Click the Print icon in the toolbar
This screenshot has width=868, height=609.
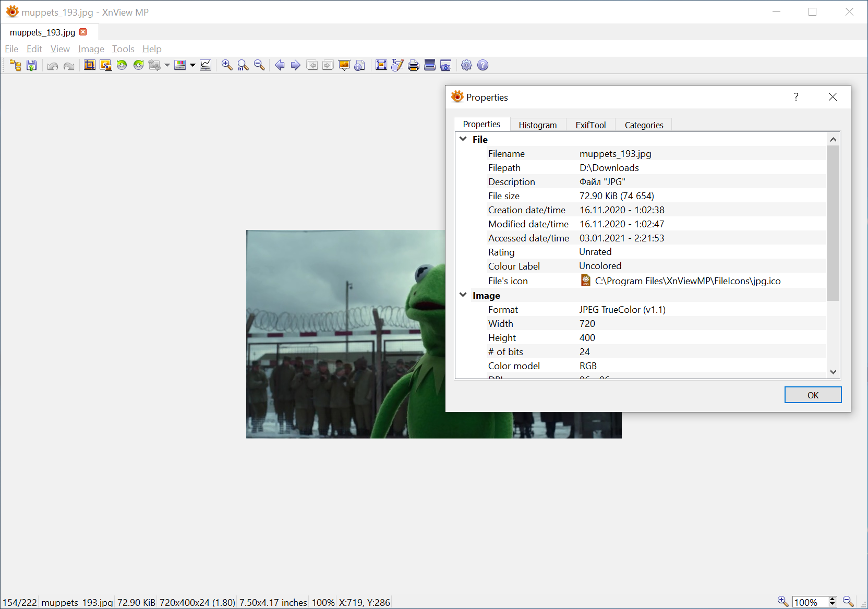pos(414,65)
